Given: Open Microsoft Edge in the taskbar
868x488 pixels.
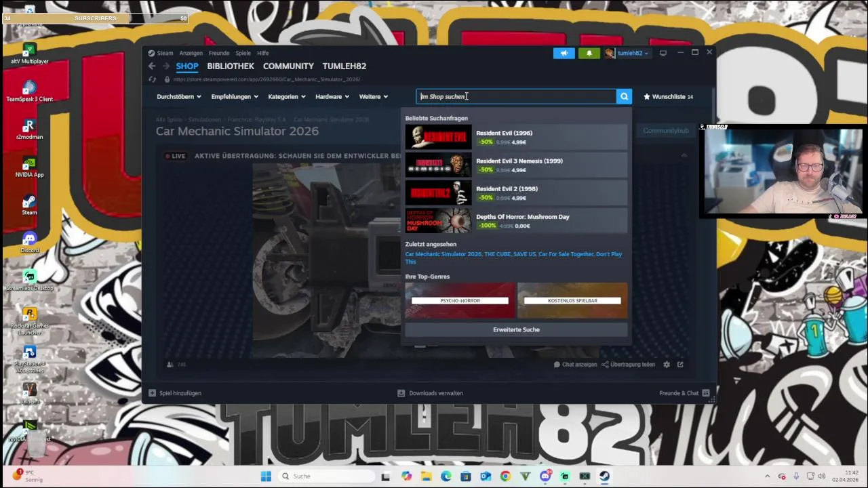Looking at the screenshot, I should [x=446, y=476].
